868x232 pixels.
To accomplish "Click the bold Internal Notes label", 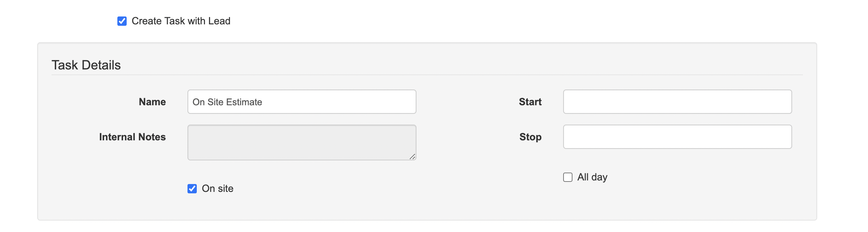I will coord(132,137).
